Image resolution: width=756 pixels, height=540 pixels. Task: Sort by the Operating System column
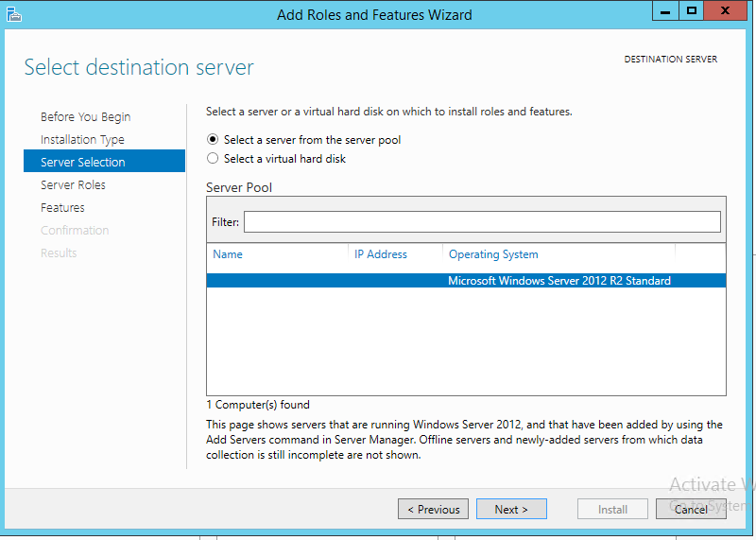[x=493, y=254]
